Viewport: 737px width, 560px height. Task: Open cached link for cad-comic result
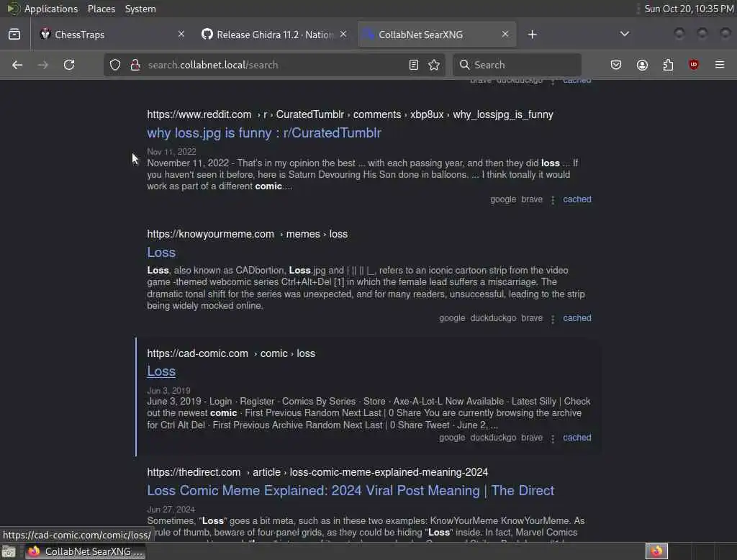click(x=577, y=438)
